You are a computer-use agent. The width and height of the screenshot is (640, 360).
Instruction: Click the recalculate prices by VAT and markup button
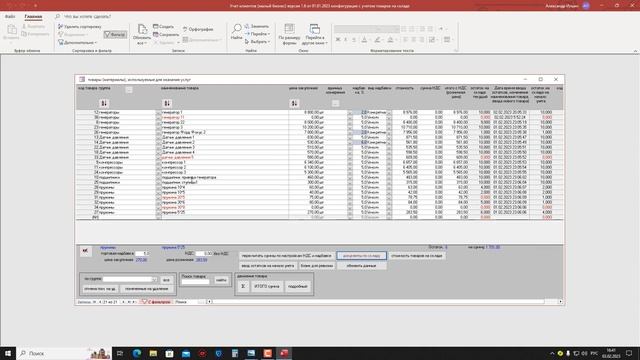click(x=287, y=256)
